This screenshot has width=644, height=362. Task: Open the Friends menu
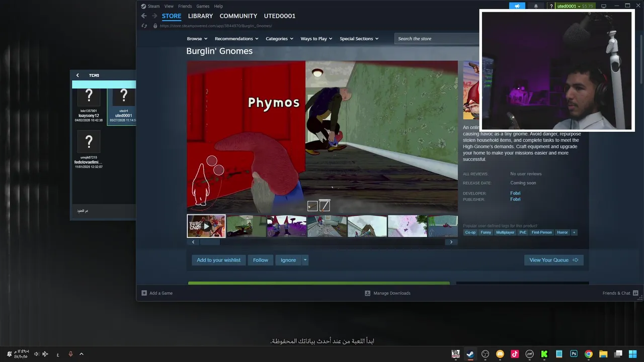point(185,6)
